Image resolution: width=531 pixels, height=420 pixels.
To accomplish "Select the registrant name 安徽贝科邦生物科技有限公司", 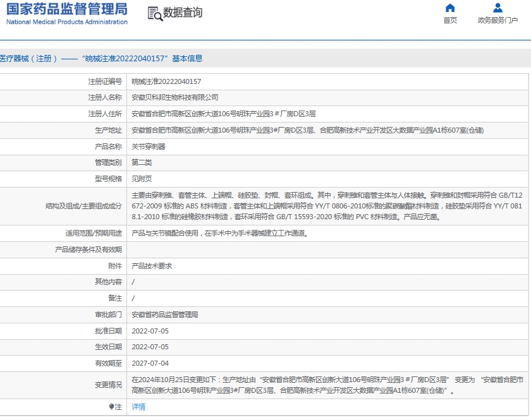I will coord(174,98).
